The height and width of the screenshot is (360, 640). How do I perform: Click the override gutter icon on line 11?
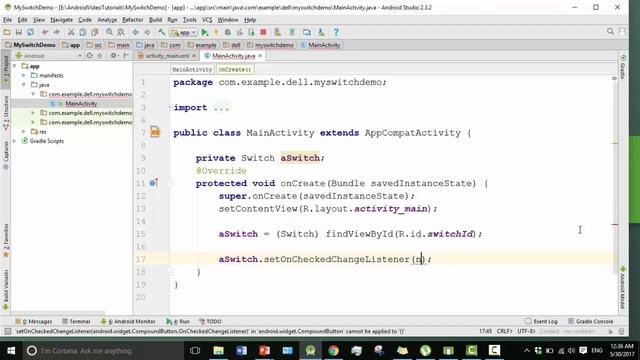tap(153, 183)
